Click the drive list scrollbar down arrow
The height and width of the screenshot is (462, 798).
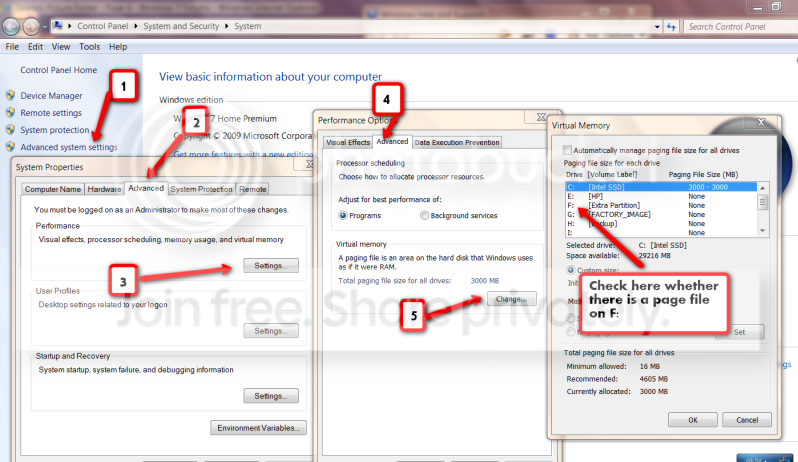tap(762, 231)
